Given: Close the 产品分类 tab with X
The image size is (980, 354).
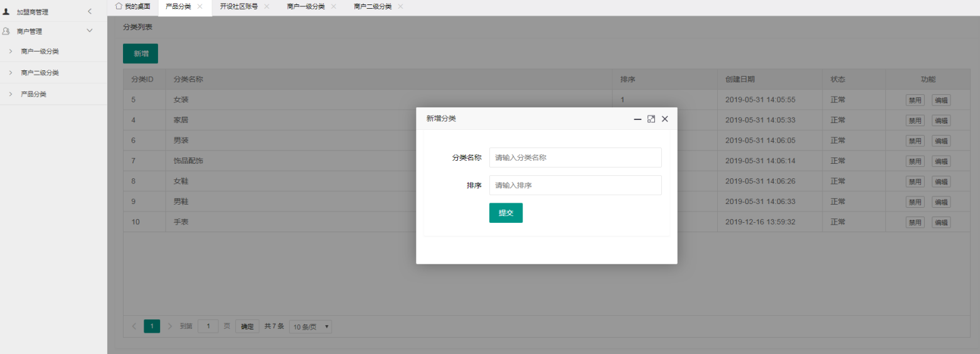Looking at the screenshot, I should pyautogui.click(x=200, y=6).
